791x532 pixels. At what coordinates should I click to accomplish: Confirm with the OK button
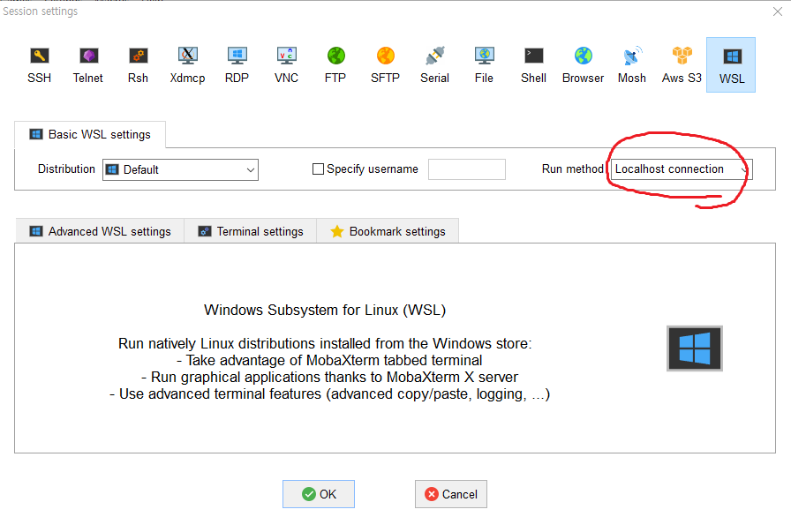click(x=319, y=494)
